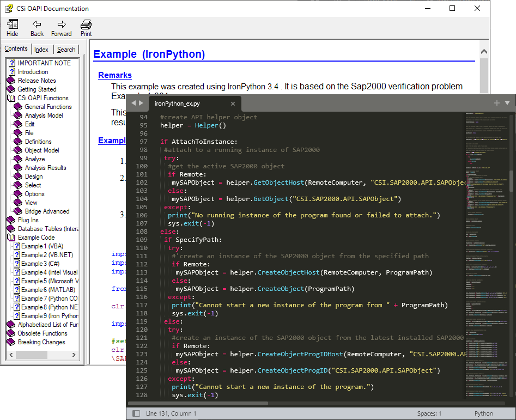Click the Hide toolbar icon
The image size is (516, 420).
click(x=12, y=25)
